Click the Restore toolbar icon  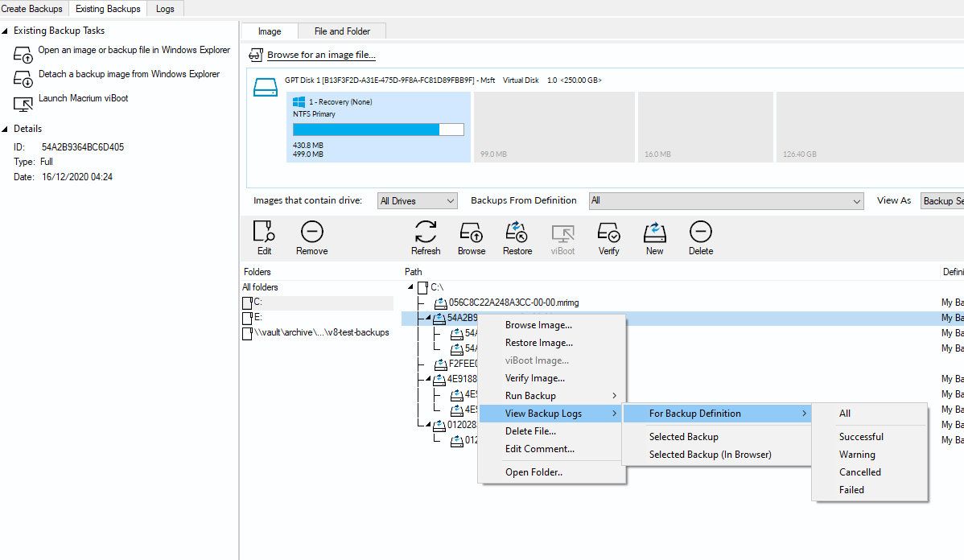point(517,233)
